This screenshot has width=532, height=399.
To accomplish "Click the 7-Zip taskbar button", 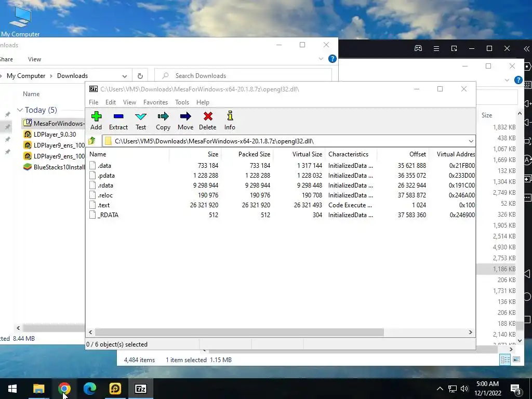I will (141, 389).
